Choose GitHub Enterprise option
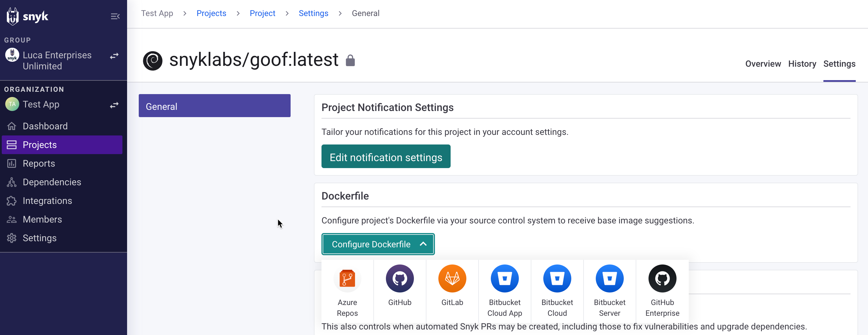 [x=662, y=290]
